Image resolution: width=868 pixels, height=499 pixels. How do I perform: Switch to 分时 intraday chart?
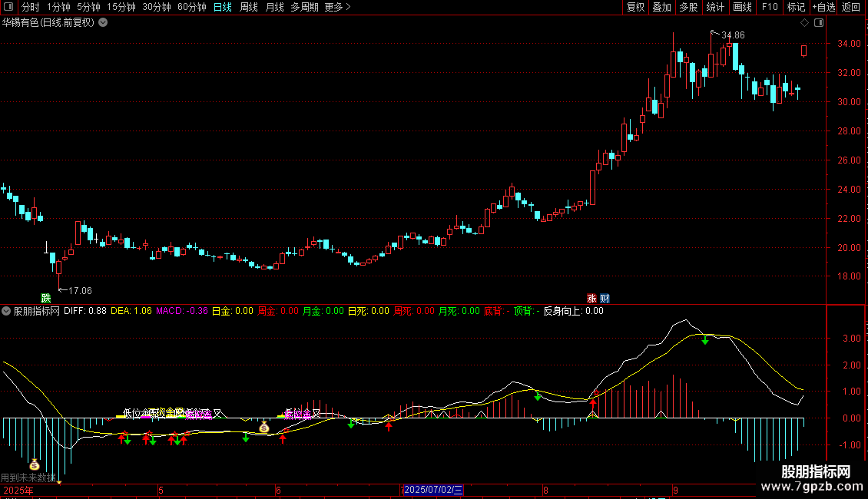pyautogui.click(x=31, y=7)
